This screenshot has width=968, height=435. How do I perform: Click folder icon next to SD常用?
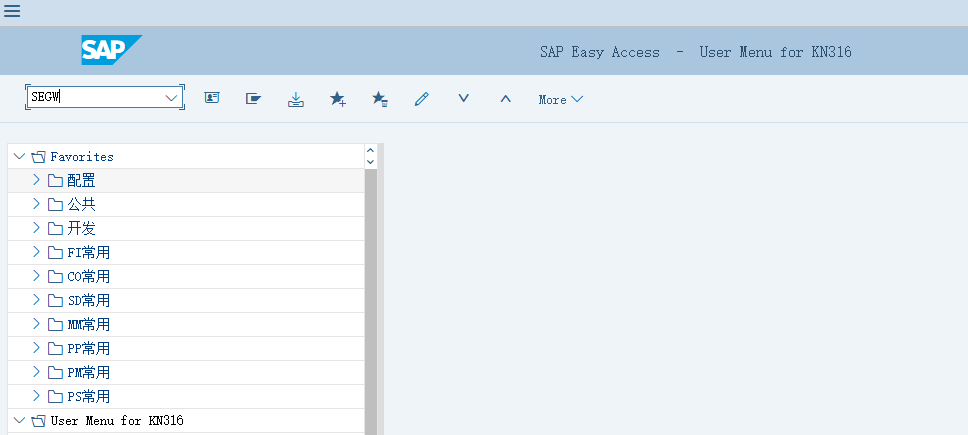[x=56, y=301]
